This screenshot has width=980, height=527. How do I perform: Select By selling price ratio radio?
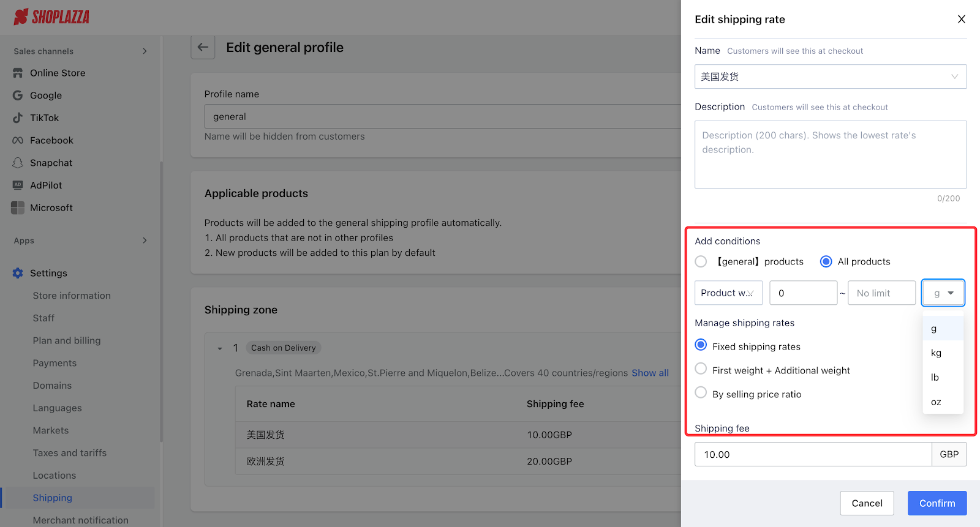coord(701,392)
